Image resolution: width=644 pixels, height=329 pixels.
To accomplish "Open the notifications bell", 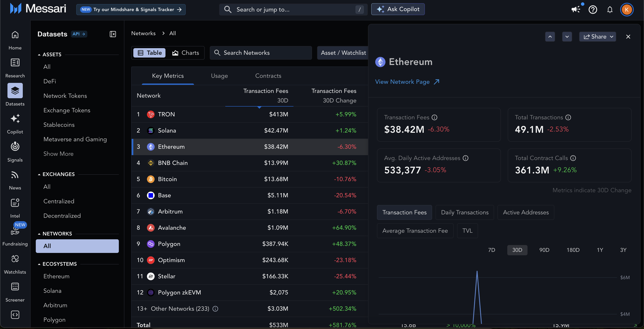I will coord(610,10).
